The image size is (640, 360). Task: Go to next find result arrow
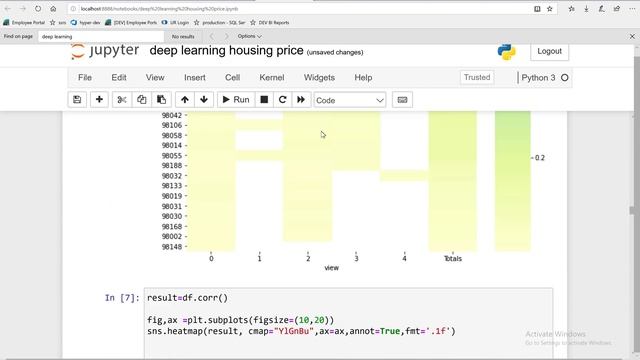pos(227,36)
